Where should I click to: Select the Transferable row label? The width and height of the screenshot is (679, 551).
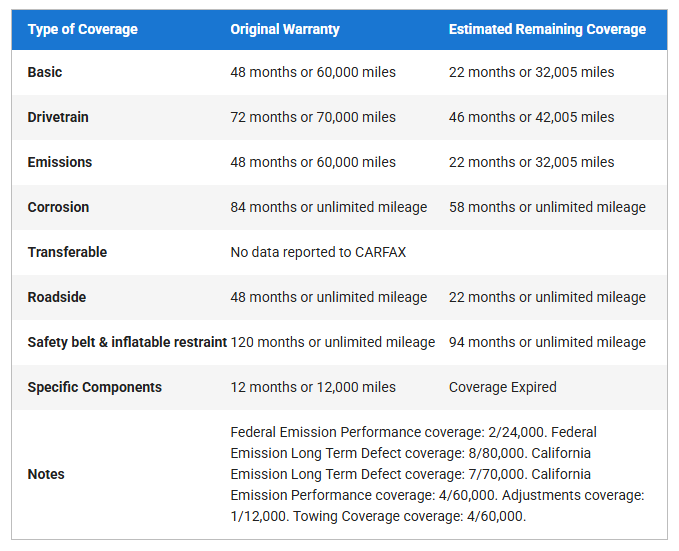pos(67,252)
